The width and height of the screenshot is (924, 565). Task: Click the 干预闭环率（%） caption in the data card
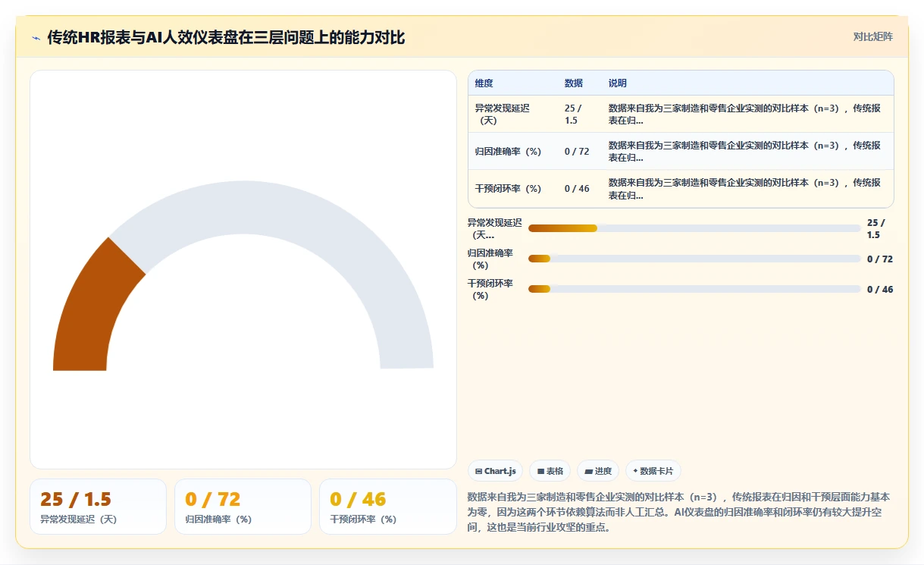363,519
